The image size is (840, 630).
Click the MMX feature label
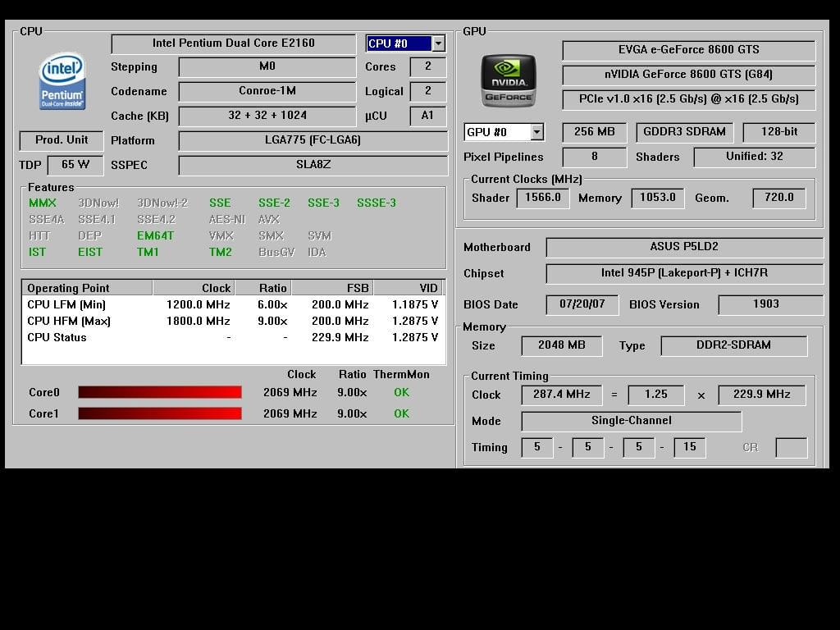(x=43, y=203)
